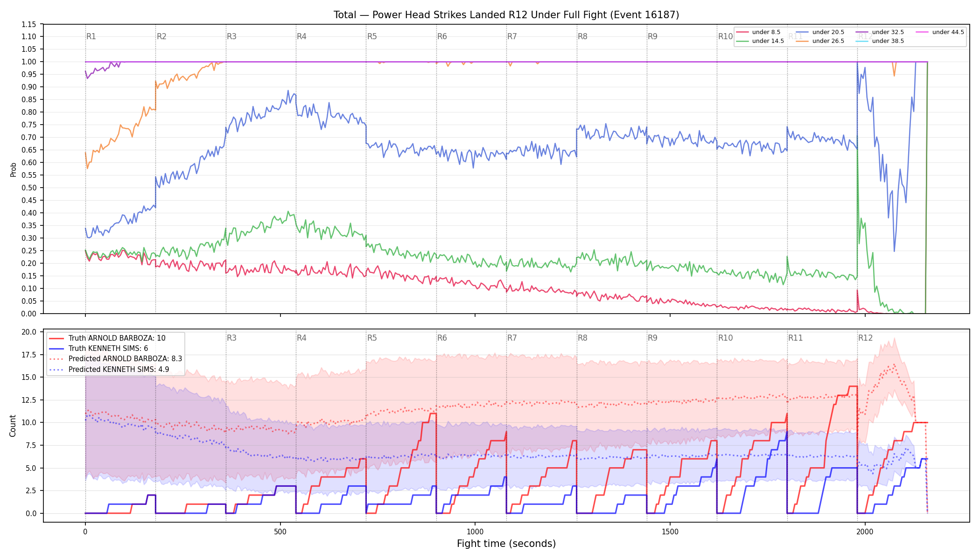Click 'Predicted KENNETH SIMS: 4.9' legend label
The width and height of the screenshot is (980, 560).
click(x=119, y=369)
